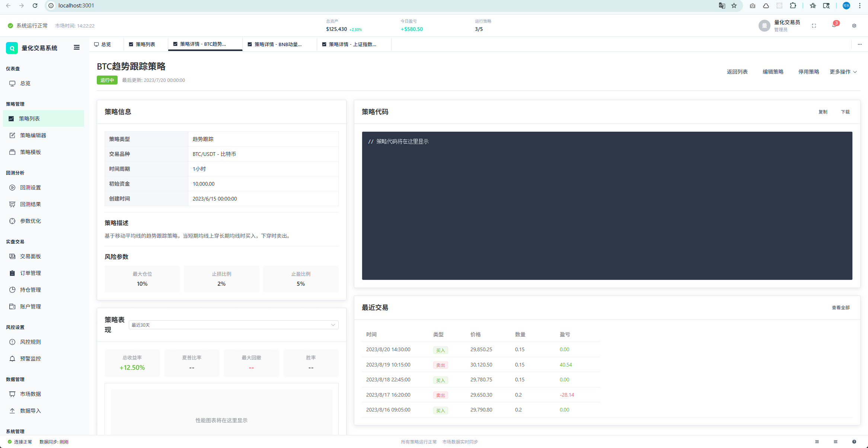Screen dimensions: 868x448
Task: Open settings gear in the top header
Action: coord(854,26)
